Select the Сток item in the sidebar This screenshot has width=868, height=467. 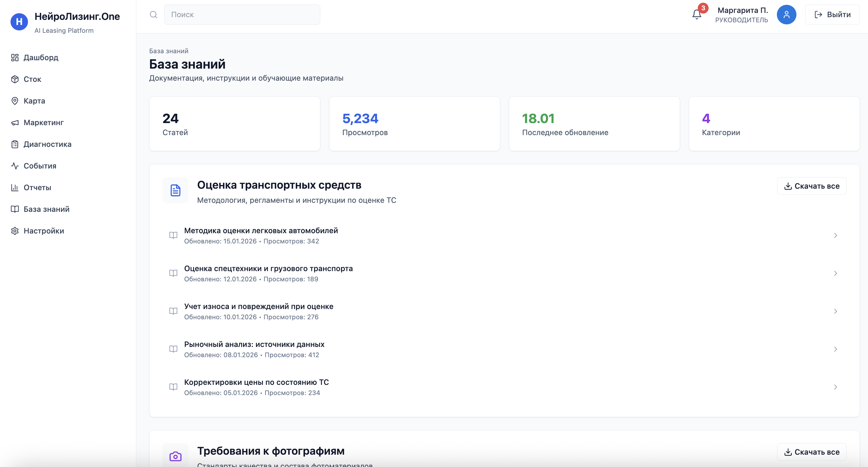click(32, 79)
